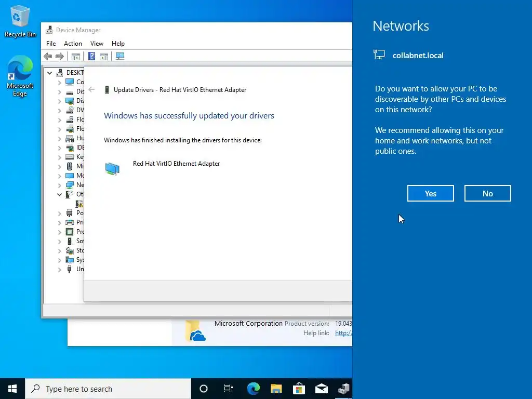Scan for hardware changes via monitor toolbar icon
532x399 pixels.
pos(120,56)
